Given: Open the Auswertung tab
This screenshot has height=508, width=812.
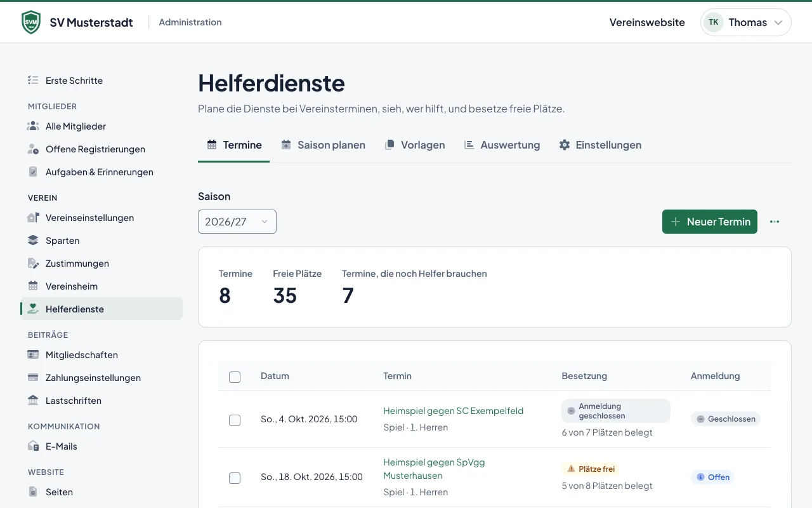Looking at the screenshot, I should pyautogui.click(x=502, y=145).
